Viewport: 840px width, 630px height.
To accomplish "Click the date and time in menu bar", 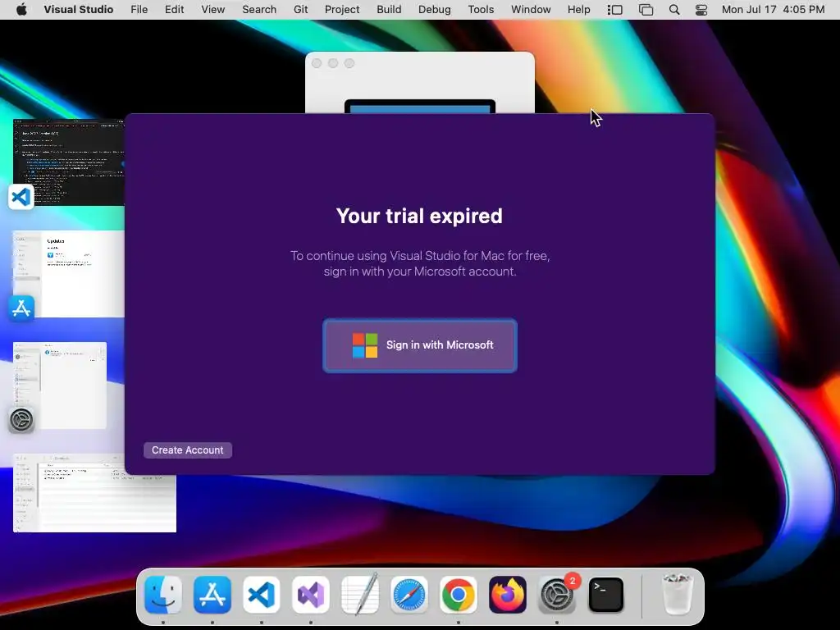I will point(773,10).
